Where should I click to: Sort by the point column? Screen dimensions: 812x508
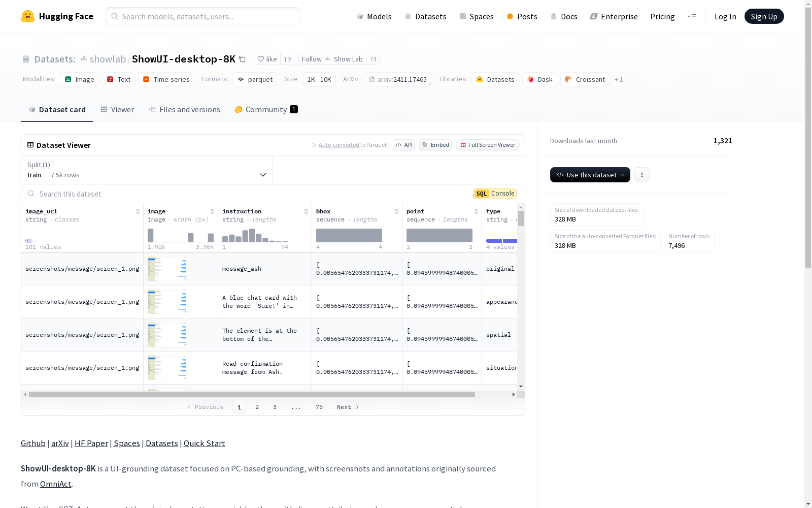(476, 211)
